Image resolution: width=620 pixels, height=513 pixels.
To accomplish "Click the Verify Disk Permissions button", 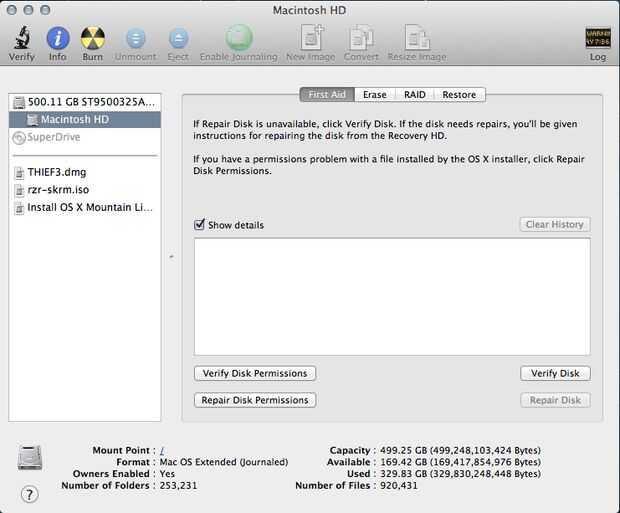I will coord(255,373).
